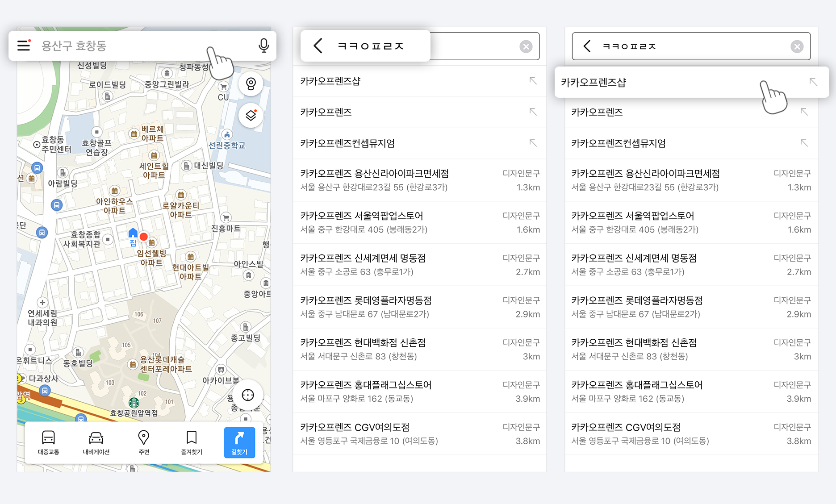Click the current location crosshair button

248,395
